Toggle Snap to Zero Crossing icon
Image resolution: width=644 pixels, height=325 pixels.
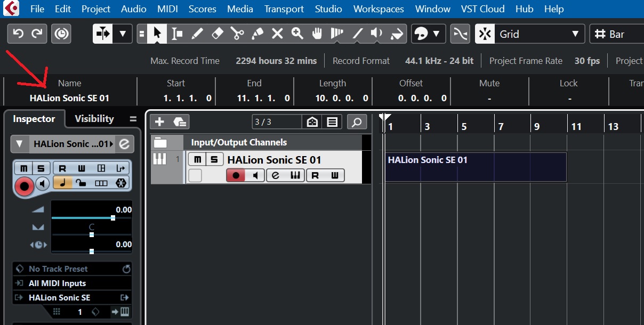click(x=460, y=34)
